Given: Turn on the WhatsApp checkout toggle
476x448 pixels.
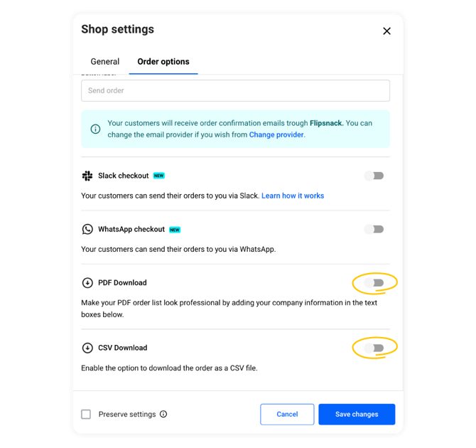Looking at the screenshot, I should click(374, 229).
